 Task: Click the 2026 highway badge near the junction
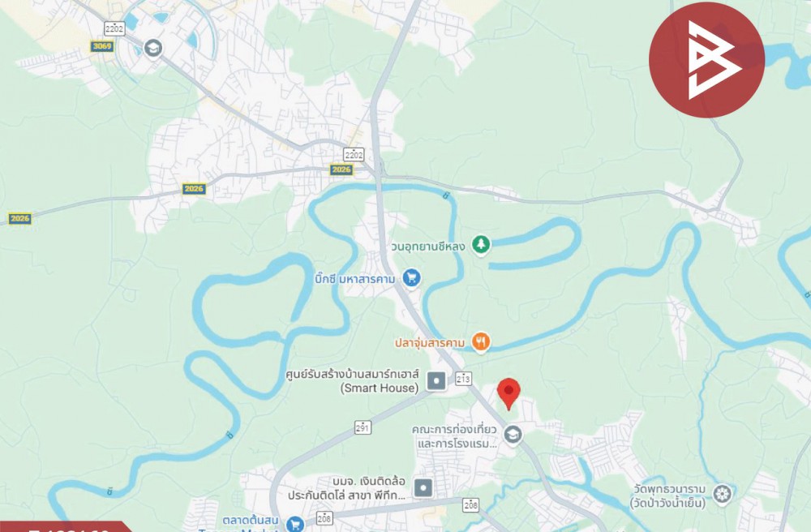pos(341,169)
